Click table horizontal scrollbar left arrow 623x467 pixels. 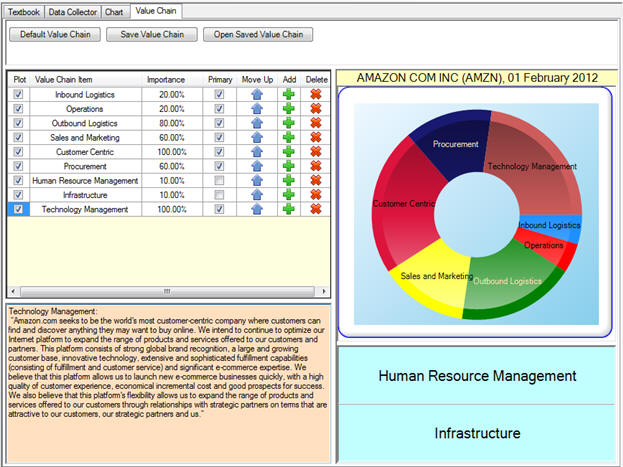pos(13,291)
